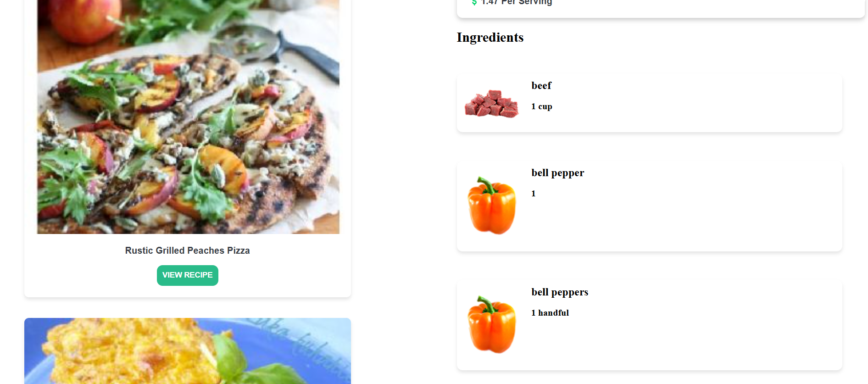The height and width of the screenshot is (384, 868).
Task: Click the Ingredients heading
Action: click(490, 38)
